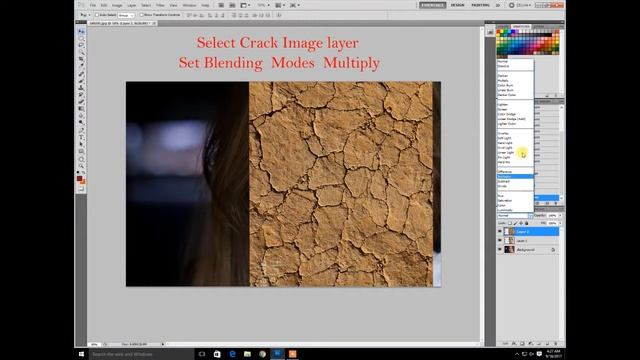Toggle Lock all in Layers panel

point(527,223)
